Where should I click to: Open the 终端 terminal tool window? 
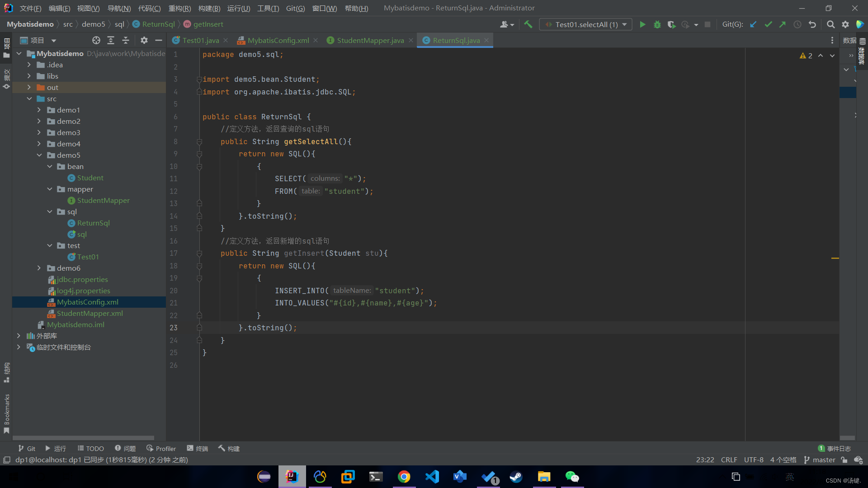click(198, 448)
